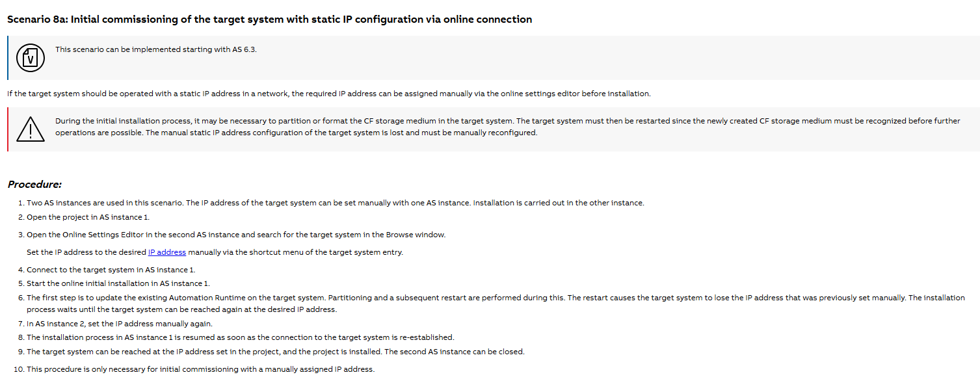Click step 5 about online initial installation
The height and width of the screenshot is (377, 980).
point(118,283)
